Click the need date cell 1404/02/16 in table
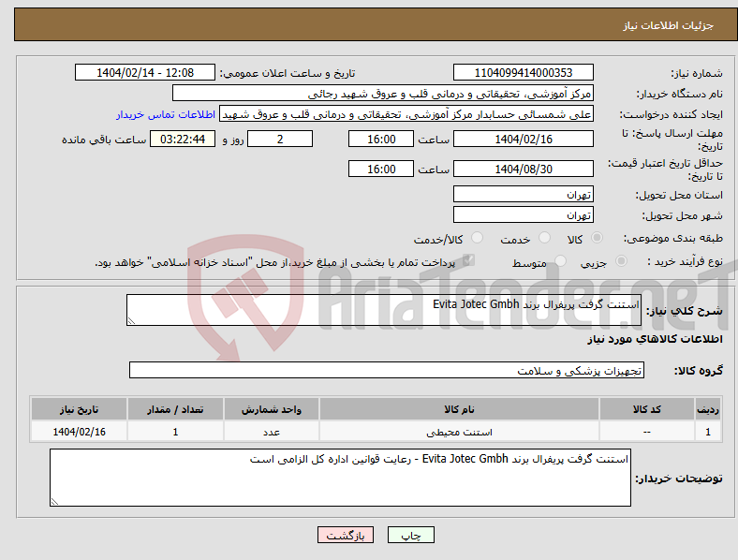 [x=79, y=432]
